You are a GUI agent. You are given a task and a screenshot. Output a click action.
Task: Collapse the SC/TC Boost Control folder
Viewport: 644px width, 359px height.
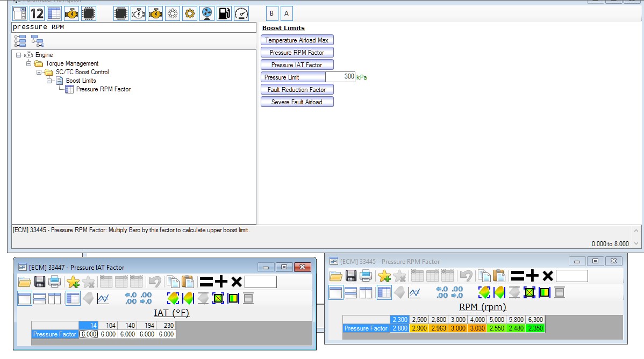pyautogui.click(x=39, y=73)
